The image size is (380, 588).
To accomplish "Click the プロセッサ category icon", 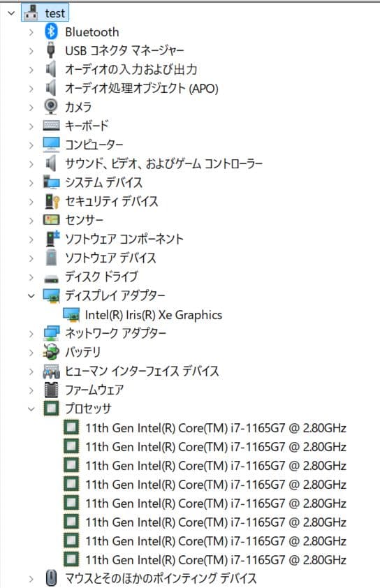I will [51, 409].
